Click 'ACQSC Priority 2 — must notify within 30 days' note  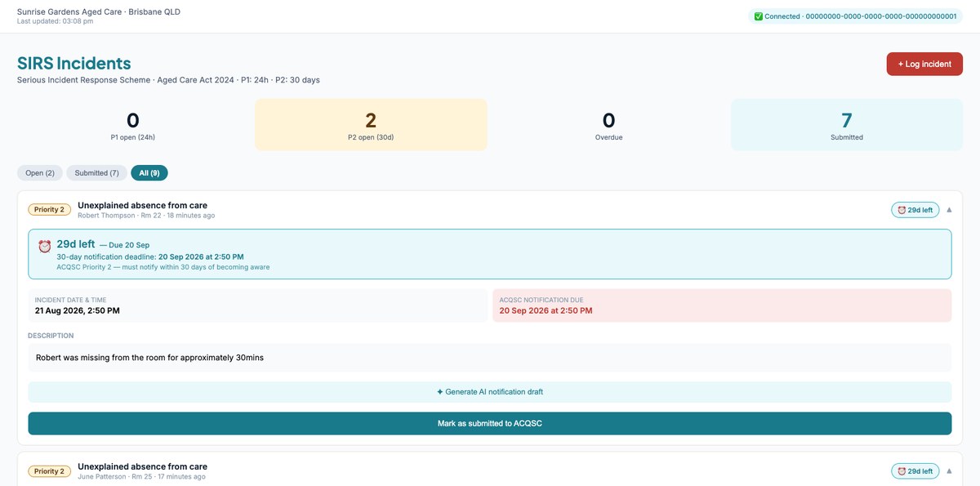click(163, 267)
